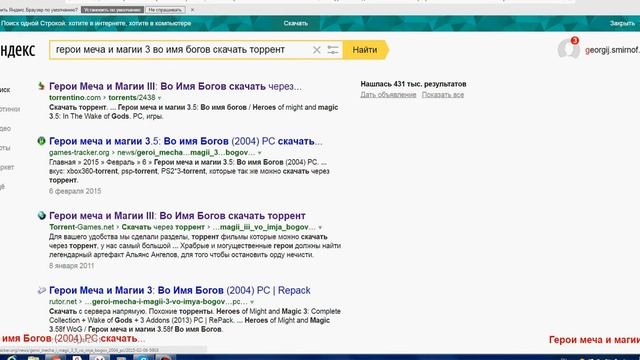Open the torrents/2438 path link

tap(132, 98)
